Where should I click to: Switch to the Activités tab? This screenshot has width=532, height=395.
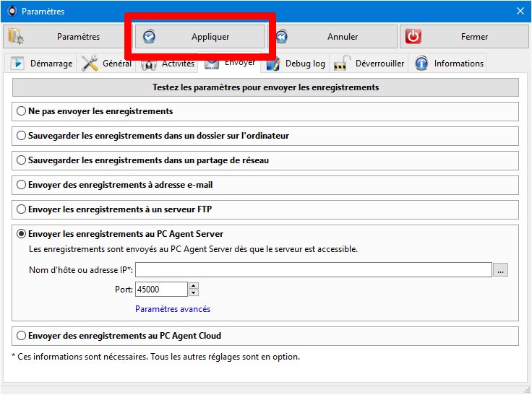166,64
